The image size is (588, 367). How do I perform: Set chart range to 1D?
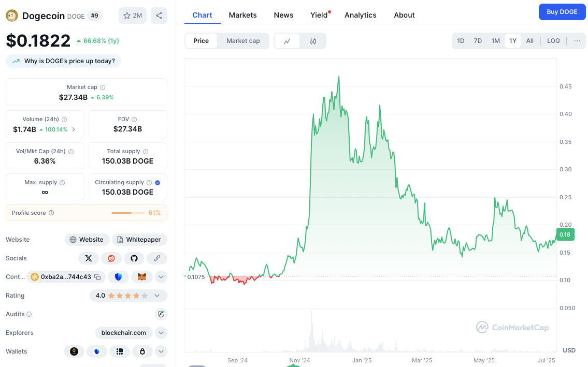point(461,41)
